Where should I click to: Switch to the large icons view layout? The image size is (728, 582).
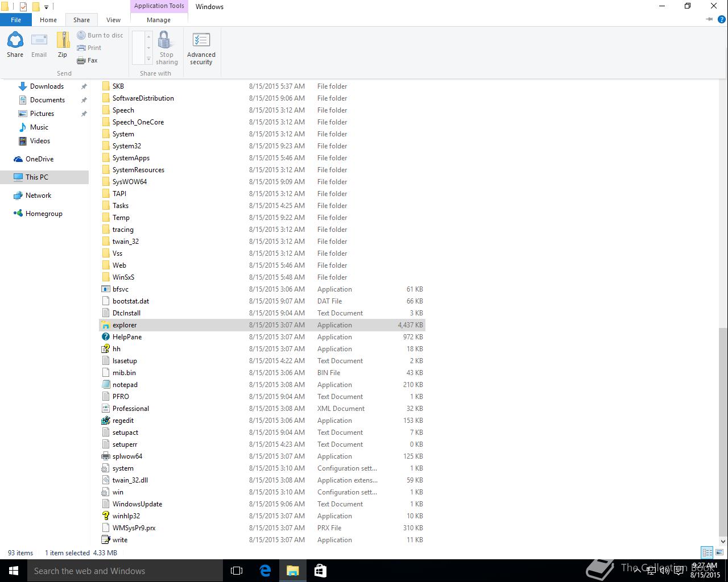click(719, 552)
